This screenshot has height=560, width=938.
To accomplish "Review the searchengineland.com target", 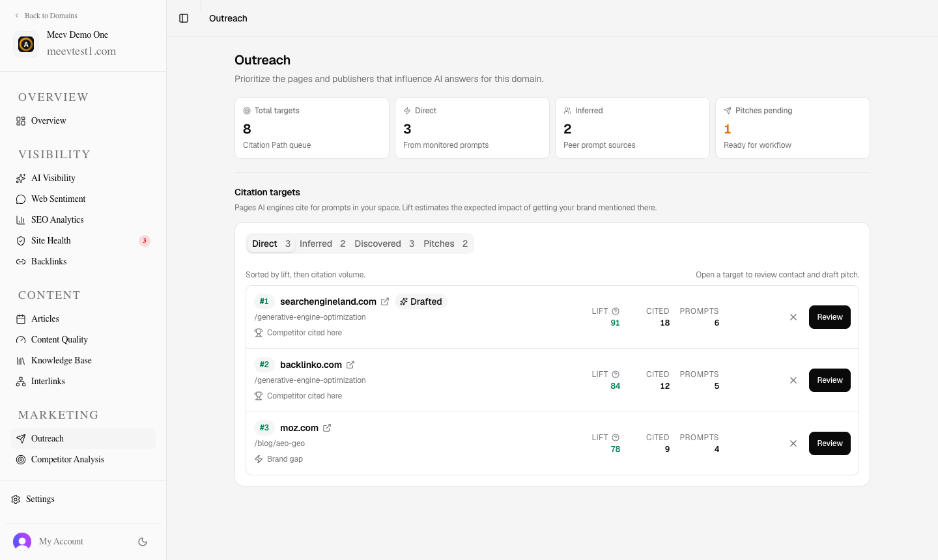I will coord(830,317).
